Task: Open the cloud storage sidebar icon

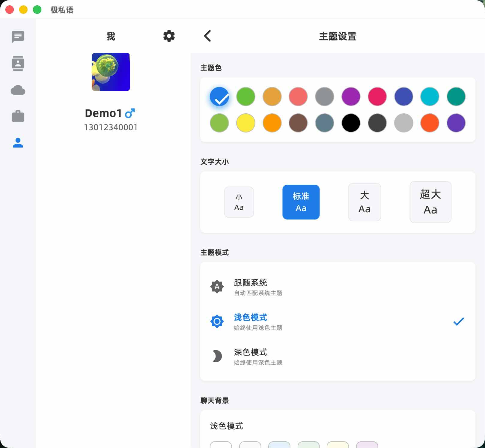Action: click(x=18, y=90)
